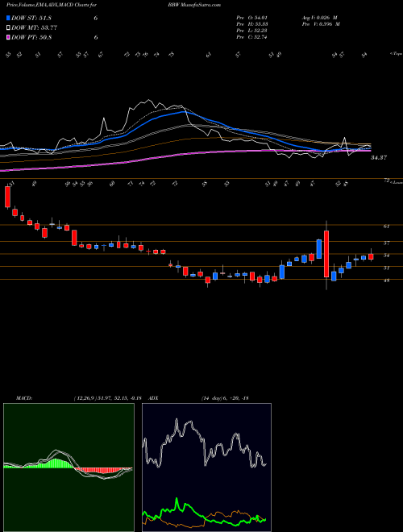Click the 'Avg V: 0.926 M' volume text
Viewport: 403px width, 532px height.
[x=319, y=18]
